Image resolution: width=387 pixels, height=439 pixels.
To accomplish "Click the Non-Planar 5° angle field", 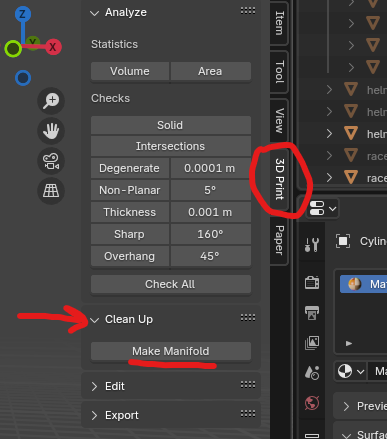I will coord(211,190).
